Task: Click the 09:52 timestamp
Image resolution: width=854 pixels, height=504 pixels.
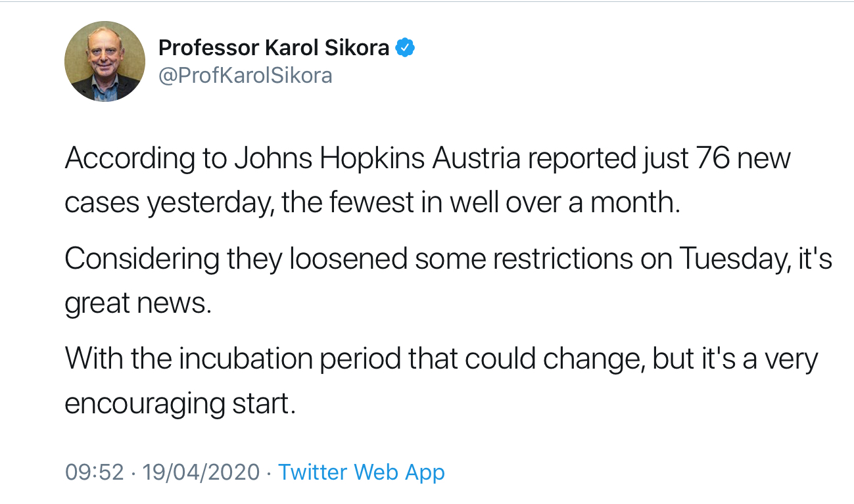Action: 95,472
